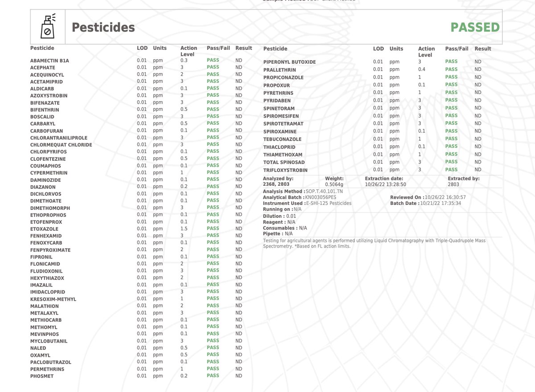Viewport: 535px width, 392px height.
Task: Select FENPYROXIMATE in the table
Action: pyautogui.click(x=50, y=250)
